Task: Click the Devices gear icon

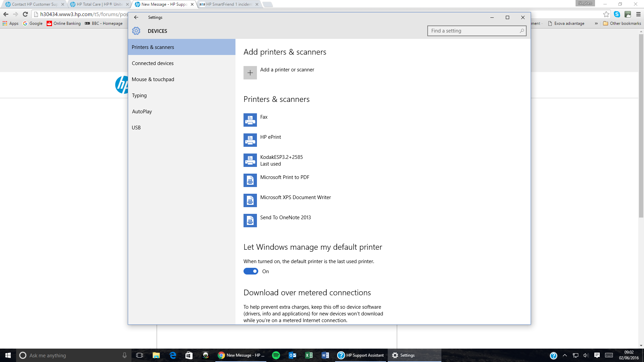Action: coord(136,31)
